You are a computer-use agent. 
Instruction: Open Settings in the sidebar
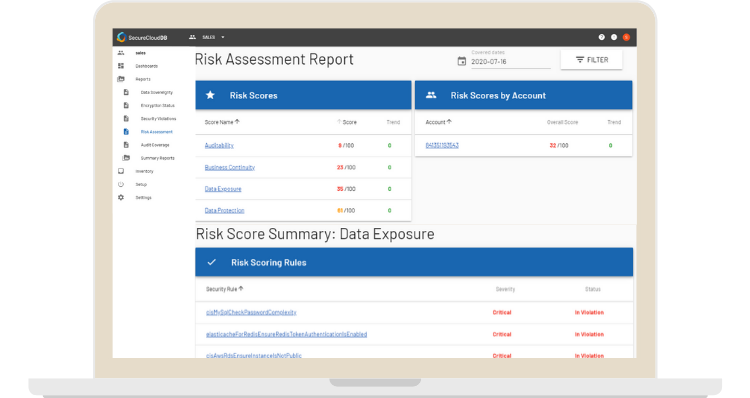coord(143,198)
